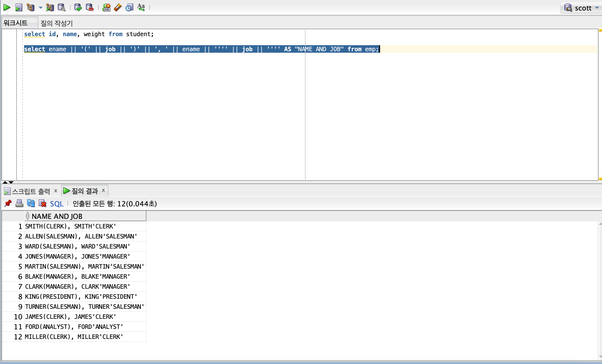Image resolution: width=602 pixels, height=364 pixels.
Task: Pin the query result with red pin
Action: pos(8,203)
